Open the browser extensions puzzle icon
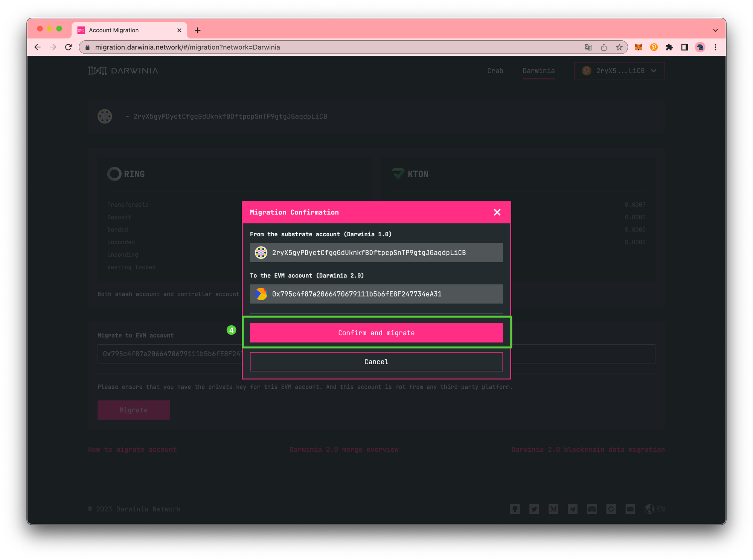Screen dimensions: 753x560 669,47
